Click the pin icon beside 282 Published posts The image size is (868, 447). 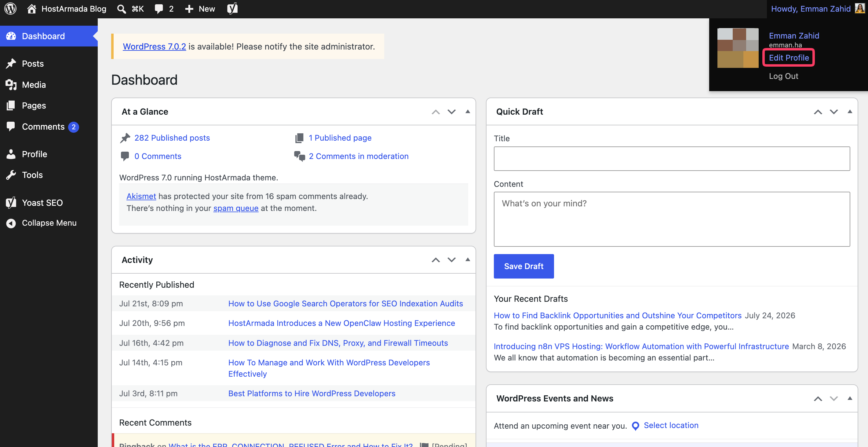point(125,138)
